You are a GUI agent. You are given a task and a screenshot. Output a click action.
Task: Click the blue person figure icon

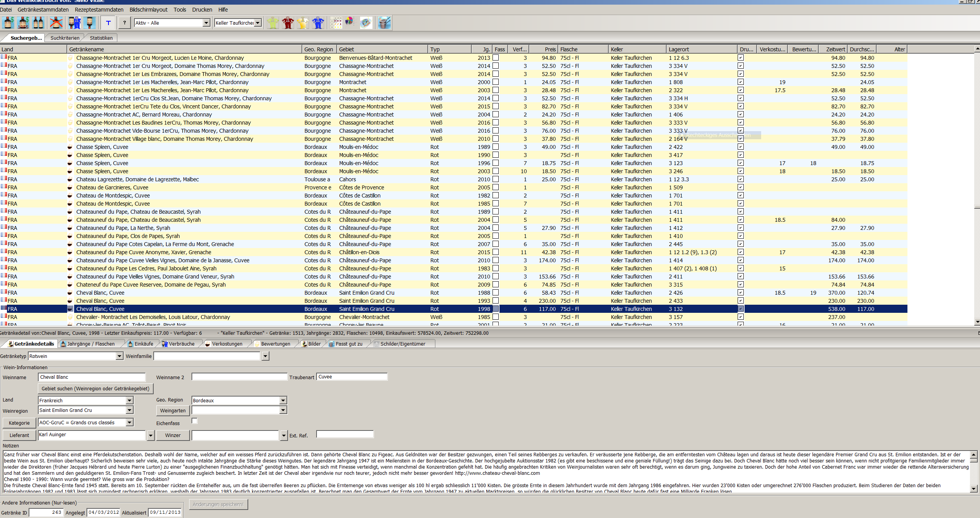[318, 23]
